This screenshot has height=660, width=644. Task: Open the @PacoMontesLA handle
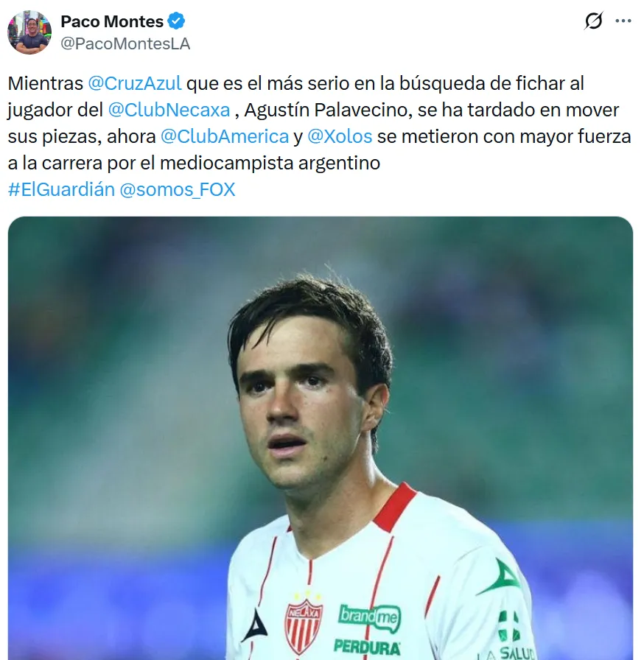(x=125, y=43)
